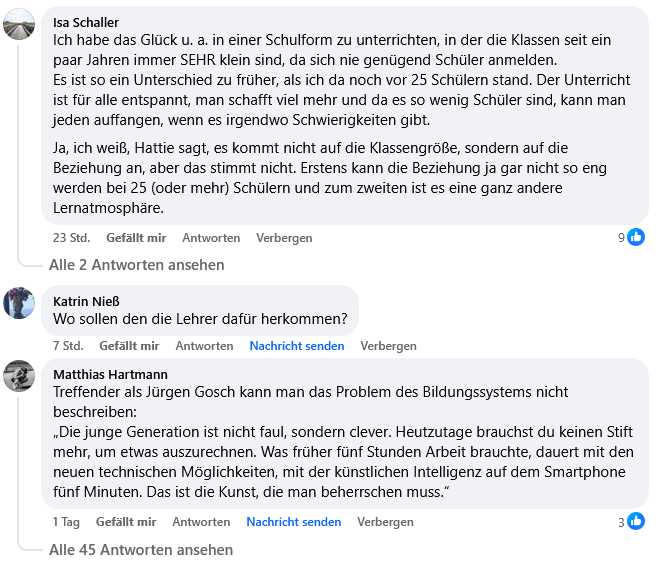Hide Matthias Hartmann's comment with Verbergen
This screenshot has width=662, height=562.
(x=385, y=522)
